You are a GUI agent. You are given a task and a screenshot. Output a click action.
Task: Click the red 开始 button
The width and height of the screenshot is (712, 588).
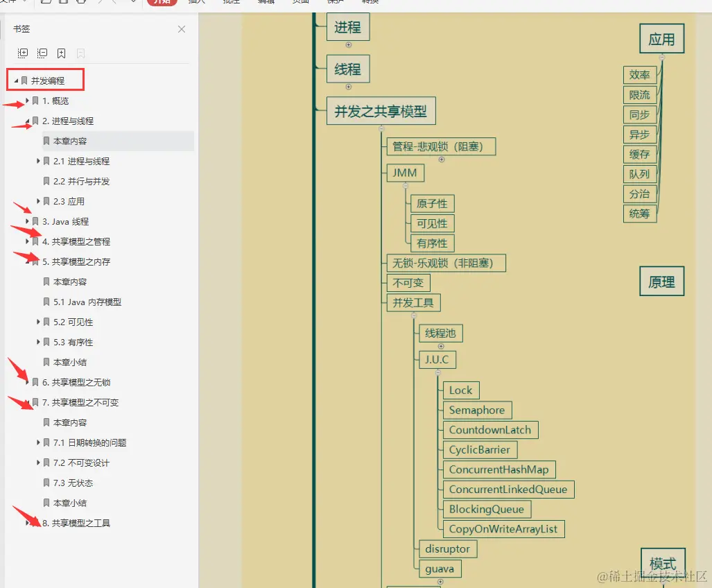[x=162, y=2]
